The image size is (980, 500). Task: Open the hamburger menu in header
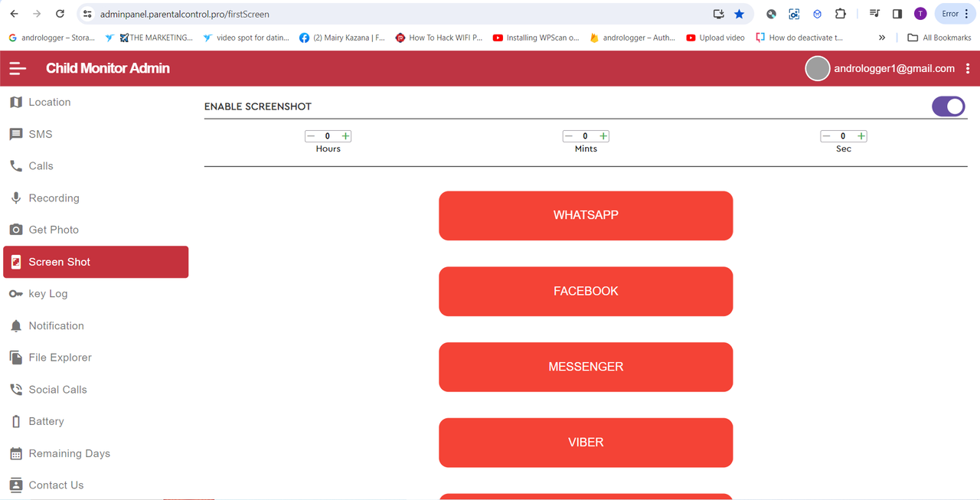pos(18,68)
